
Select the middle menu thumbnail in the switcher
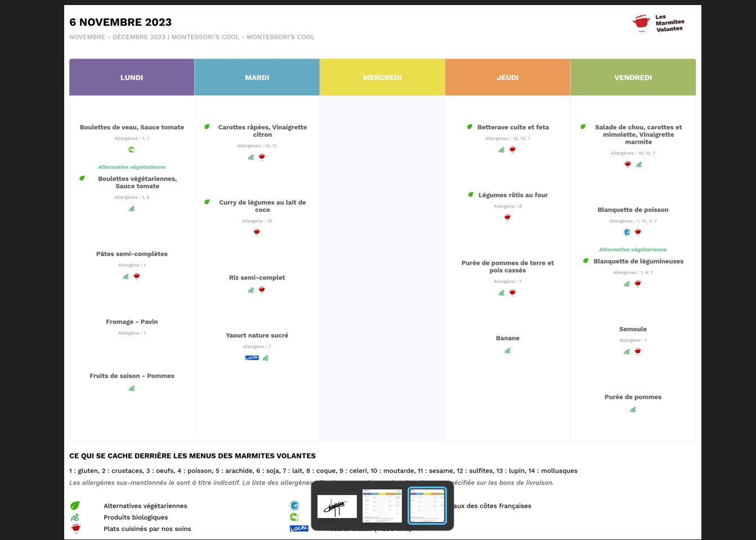click(382, 506)
